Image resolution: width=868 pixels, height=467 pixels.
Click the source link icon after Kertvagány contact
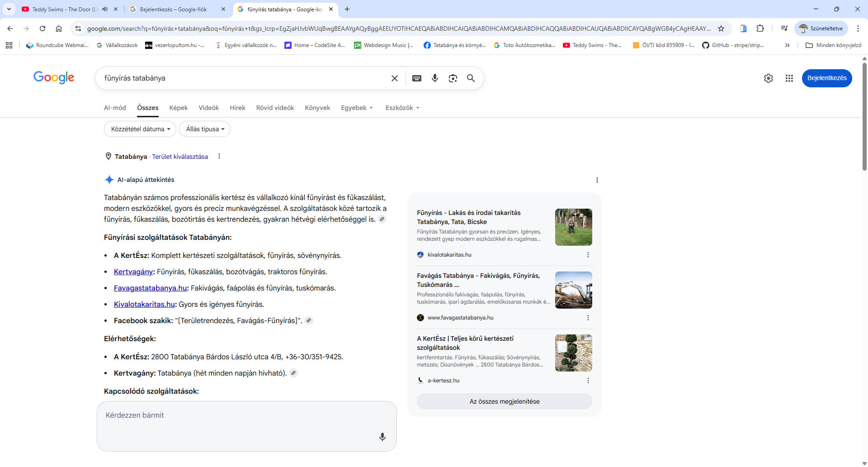[x=293, y=373]
